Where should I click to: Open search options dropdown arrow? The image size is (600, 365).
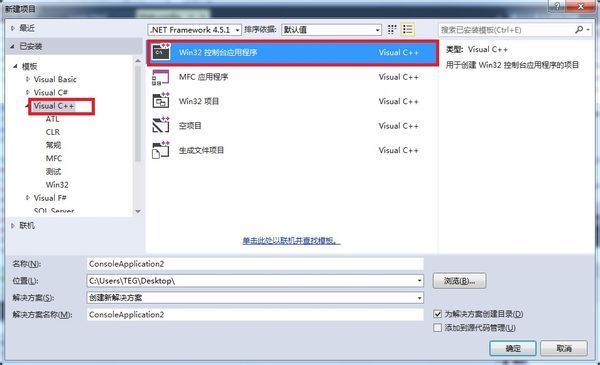pos(588,30)
